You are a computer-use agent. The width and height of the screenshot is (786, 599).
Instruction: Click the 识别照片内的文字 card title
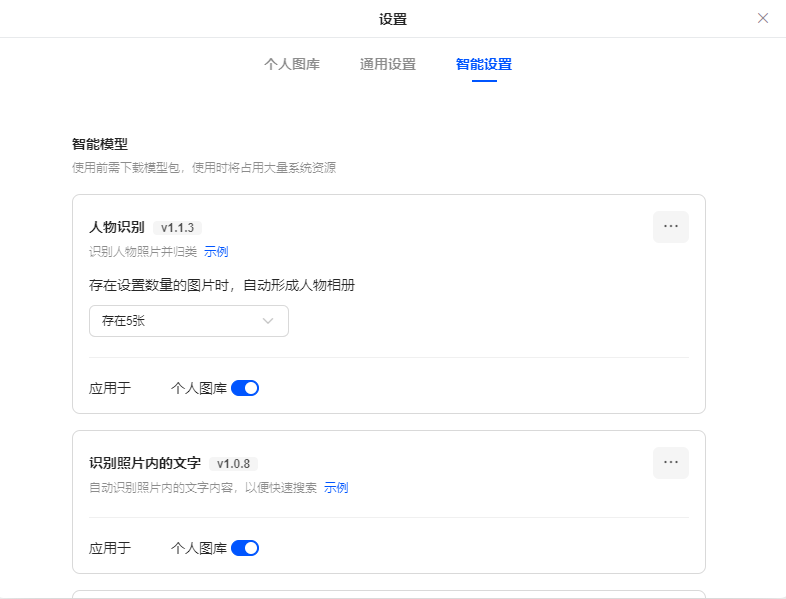(145, 463)
